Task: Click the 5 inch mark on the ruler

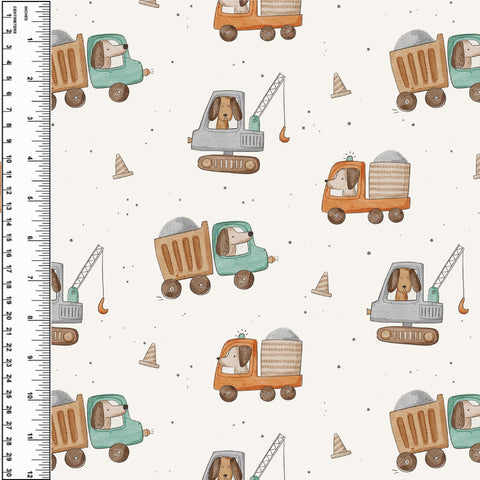Action: (30, 199)
